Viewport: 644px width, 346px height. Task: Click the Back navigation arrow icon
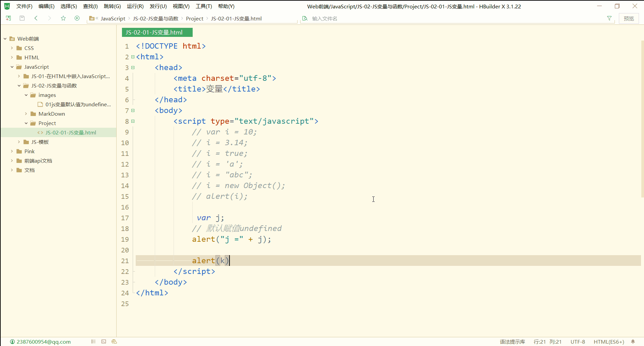pyautogui.click(x=36, y=18)
